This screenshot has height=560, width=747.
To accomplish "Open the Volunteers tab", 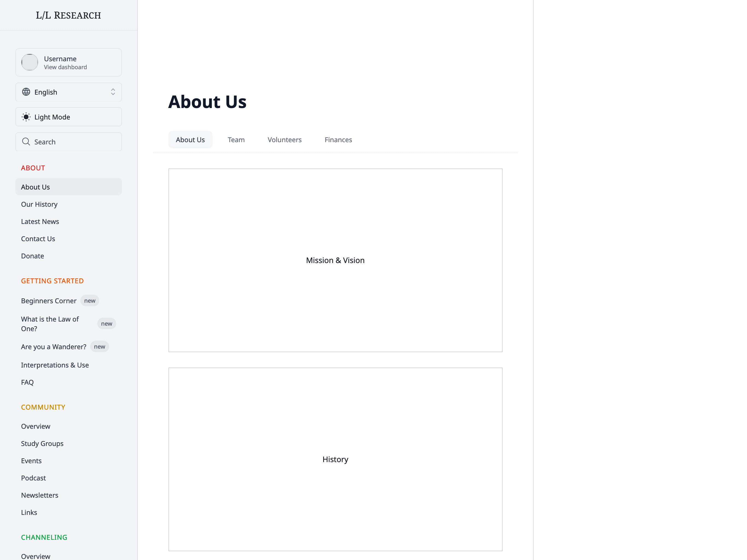I will click(x=284, y=139).
